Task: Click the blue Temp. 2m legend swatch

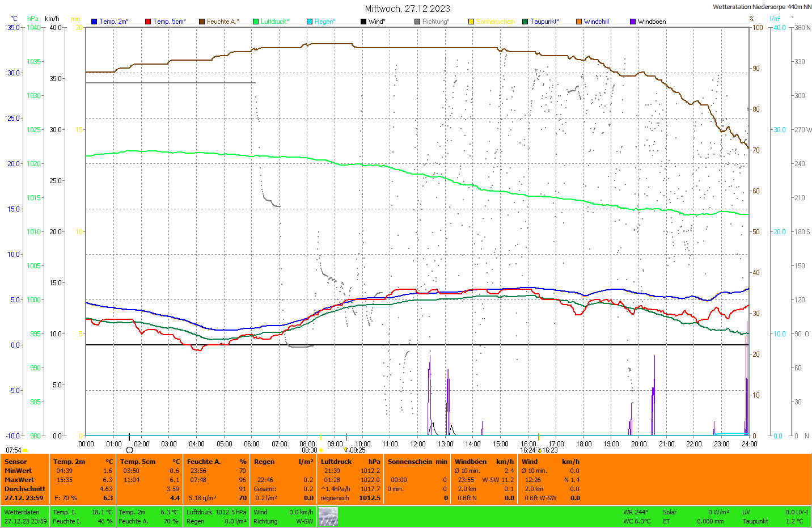Action: pos(94,22)
